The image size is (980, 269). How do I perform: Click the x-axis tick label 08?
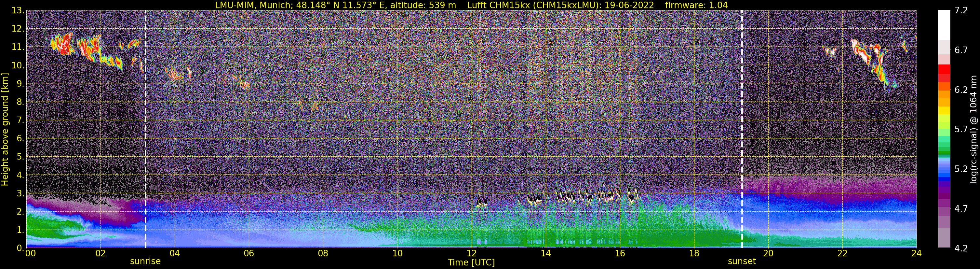[x=323, y=253]
